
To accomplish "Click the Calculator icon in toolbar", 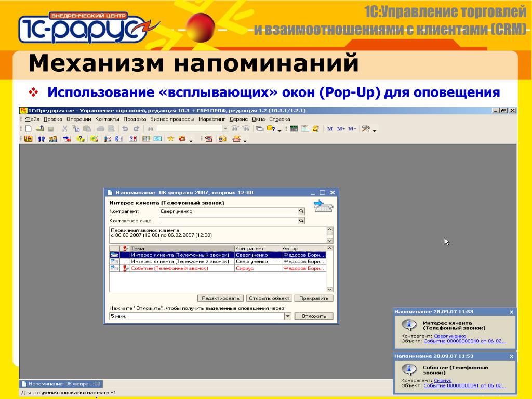I will tap(294, 129).
